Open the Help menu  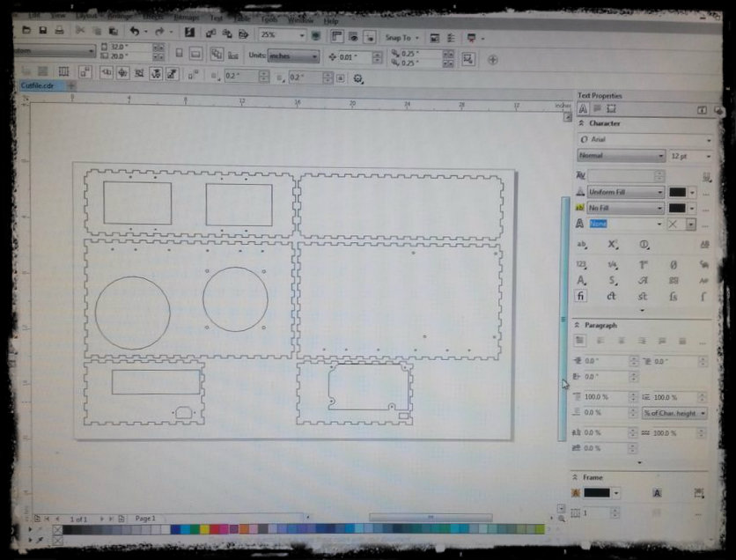330,21
